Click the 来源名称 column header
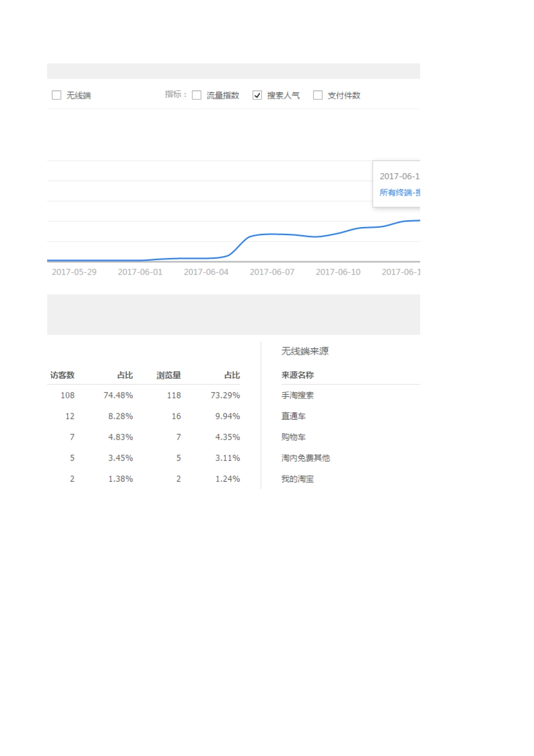This screenshot has height=756, width=534. [297, 375]
